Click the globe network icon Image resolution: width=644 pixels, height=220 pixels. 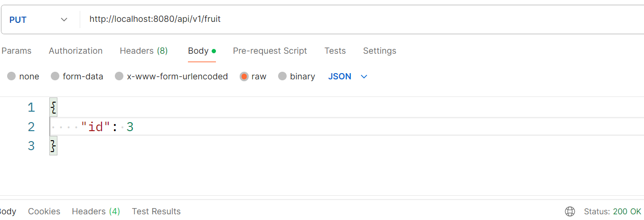coord(570,211)
